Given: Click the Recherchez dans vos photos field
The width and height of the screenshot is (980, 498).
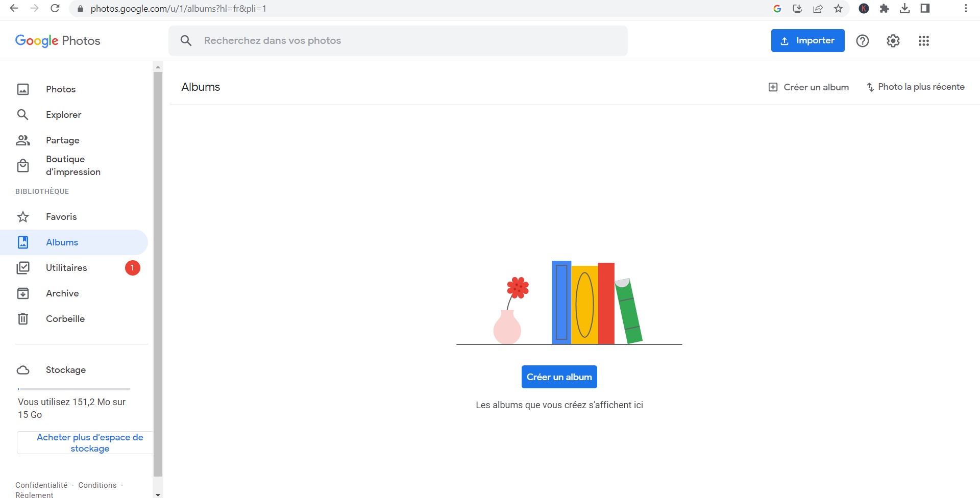Looking at the screenshot, I should click(x=398, y=41).
